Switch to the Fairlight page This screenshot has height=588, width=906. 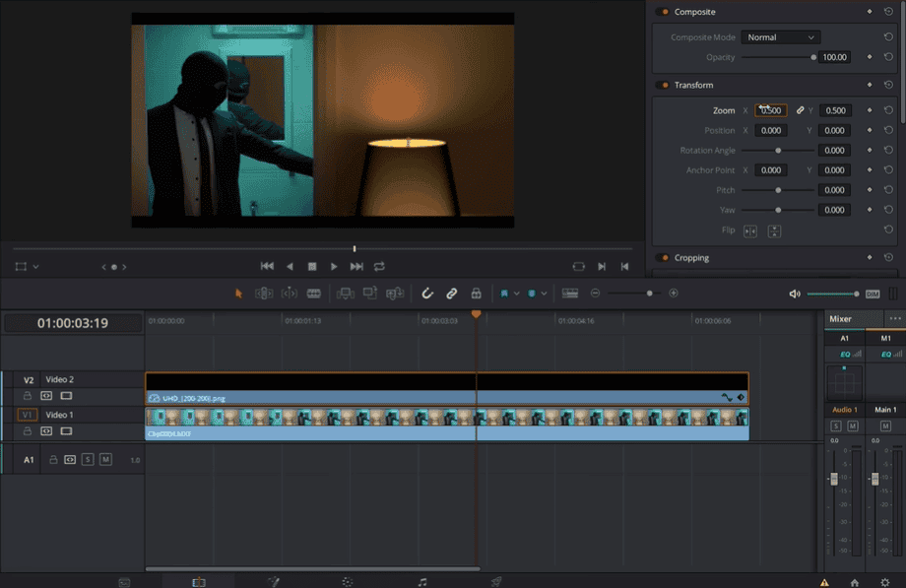pos(422,580)
